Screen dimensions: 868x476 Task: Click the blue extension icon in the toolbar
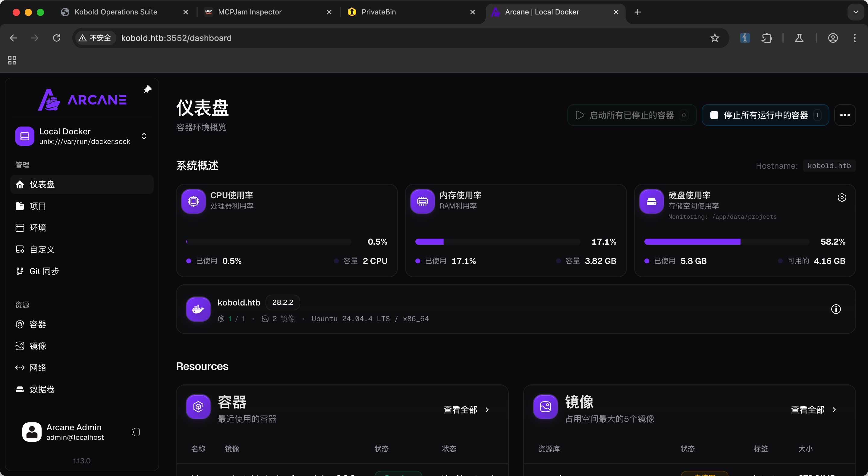[745, 38]
